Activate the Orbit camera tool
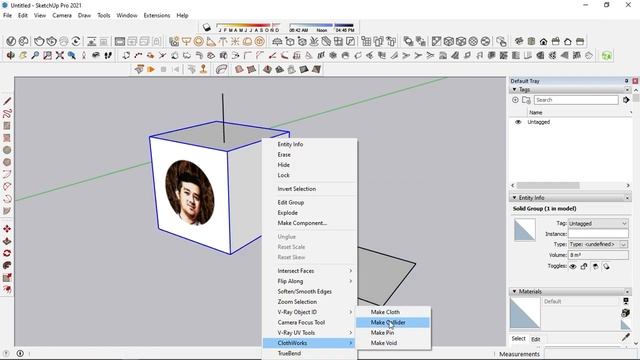Screen dimensions: 640x360 [x=11, y=55]
